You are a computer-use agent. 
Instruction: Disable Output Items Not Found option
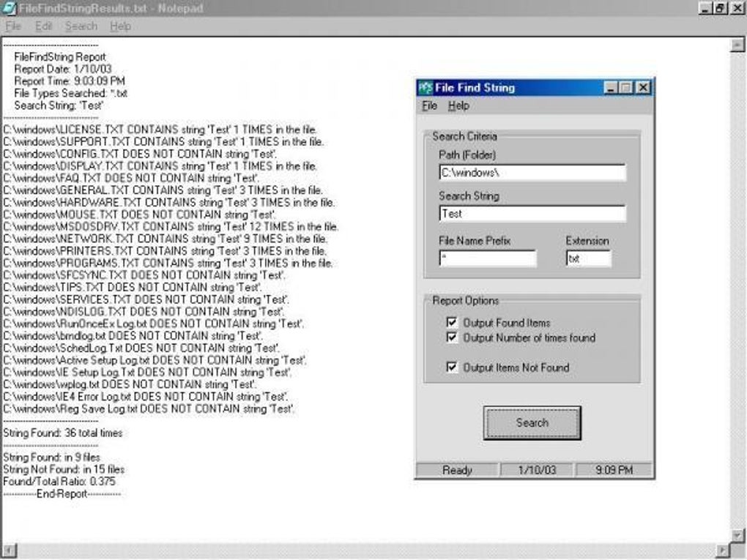point(452,367)
